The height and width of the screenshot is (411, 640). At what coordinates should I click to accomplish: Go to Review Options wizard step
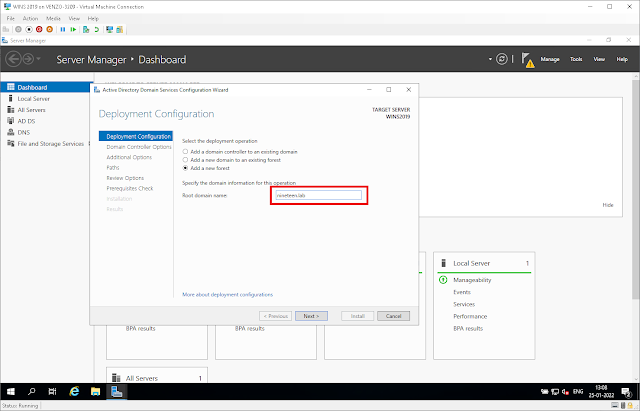(125, 178)
